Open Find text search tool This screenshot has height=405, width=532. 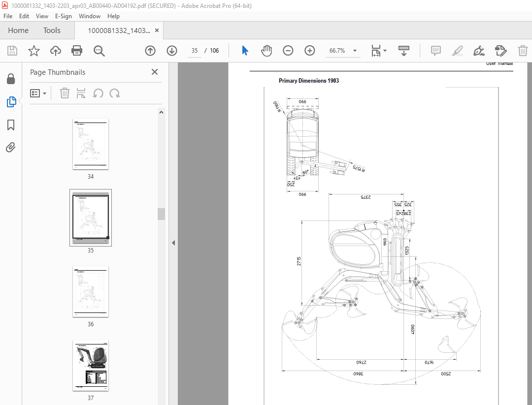[99, 51]
